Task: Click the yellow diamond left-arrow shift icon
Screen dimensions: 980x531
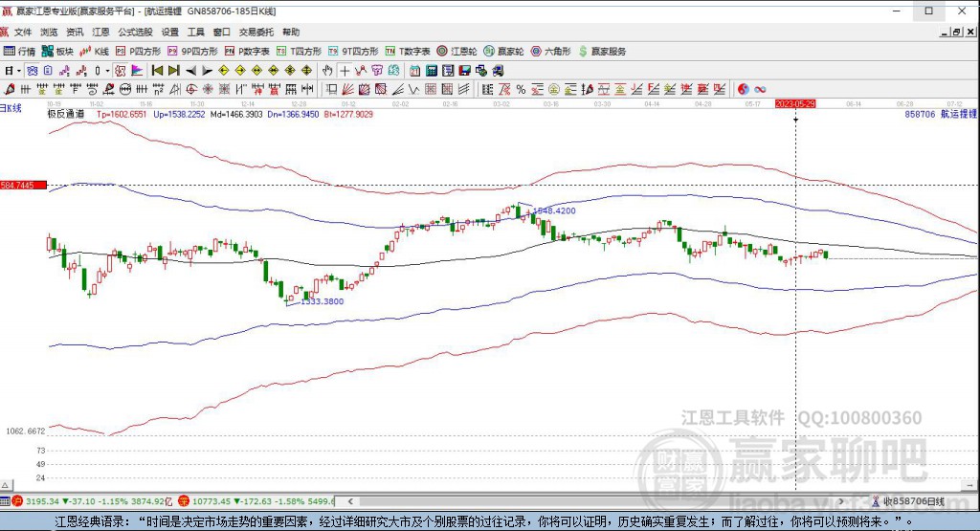Action: click(224, 71)
